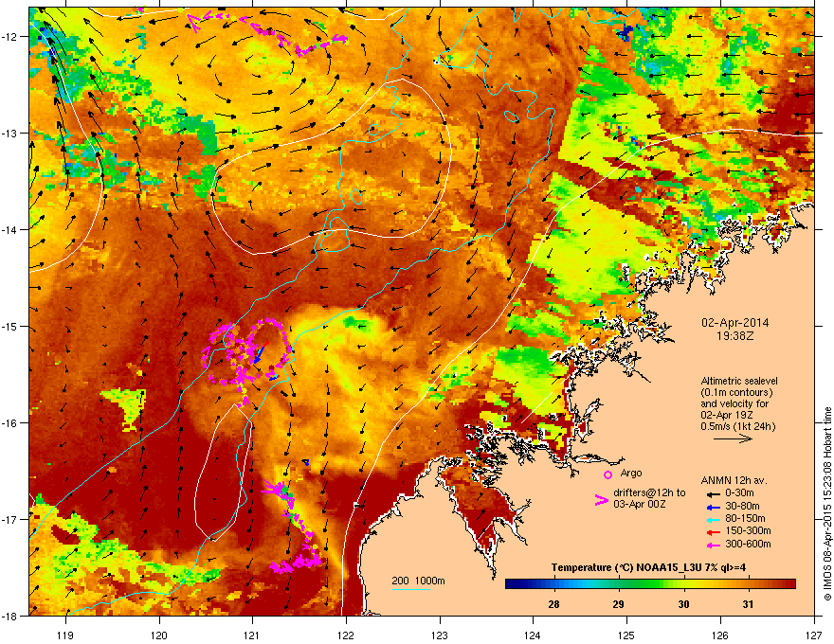Click the IMOS copyright timestamp text
834x644 pixels.
click(827, 504)
